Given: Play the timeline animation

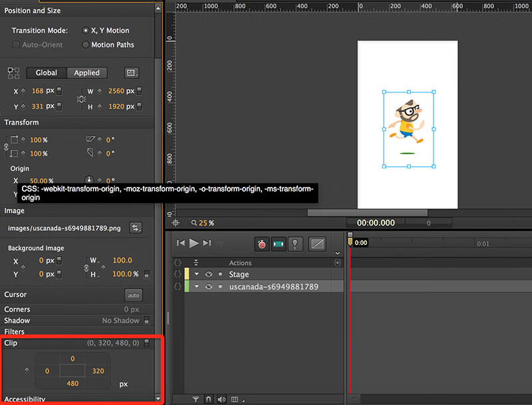Looking at the screenshot, I should tap(194, 243).
